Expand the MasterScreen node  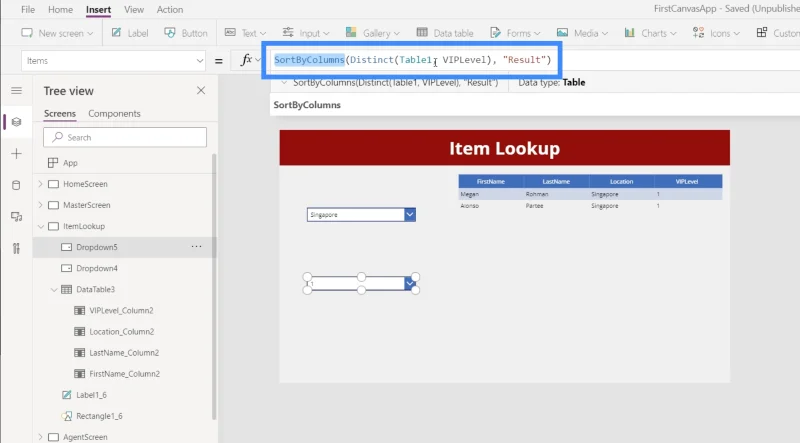pos(41,205)
